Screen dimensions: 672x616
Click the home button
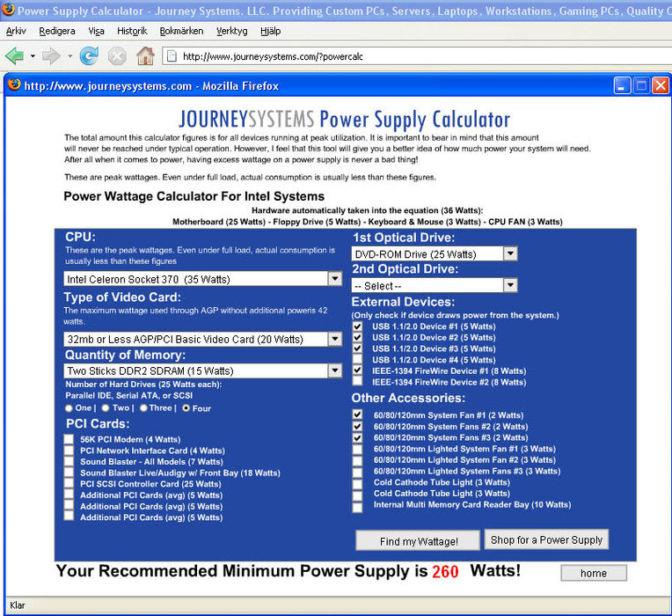(x=594, y=573)
